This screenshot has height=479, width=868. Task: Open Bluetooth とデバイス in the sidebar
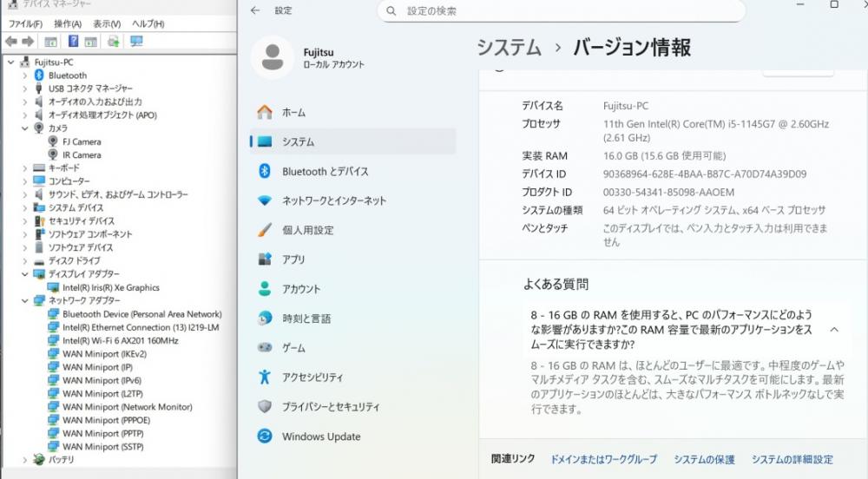point(325,172)
